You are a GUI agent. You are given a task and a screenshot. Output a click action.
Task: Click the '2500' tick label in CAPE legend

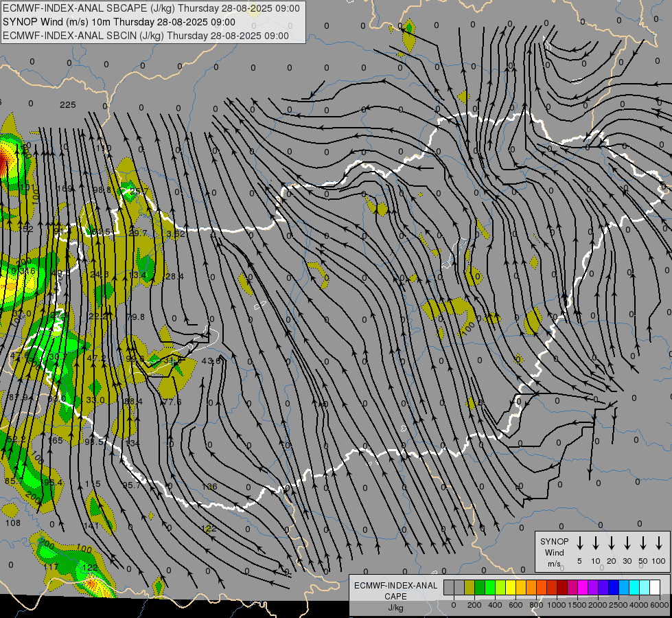[618, 605]
